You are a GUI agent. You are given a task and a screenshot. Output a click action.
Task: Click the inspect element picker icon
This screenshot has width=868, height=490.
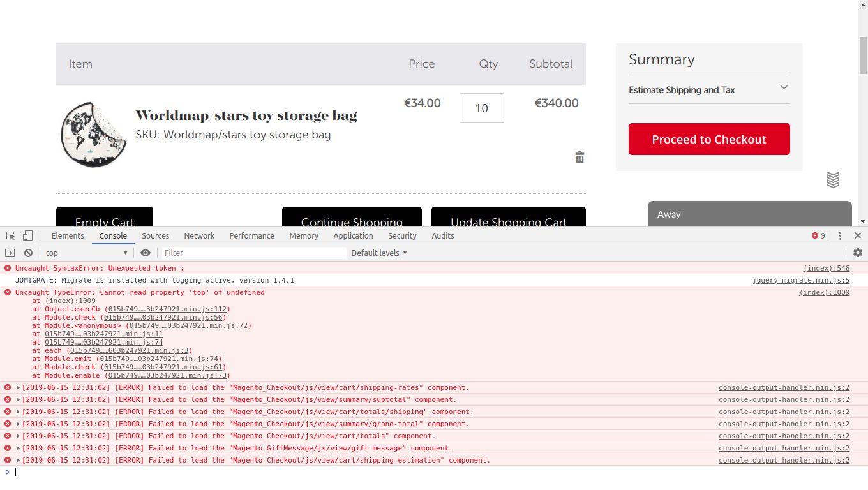(x=11, y=235)
